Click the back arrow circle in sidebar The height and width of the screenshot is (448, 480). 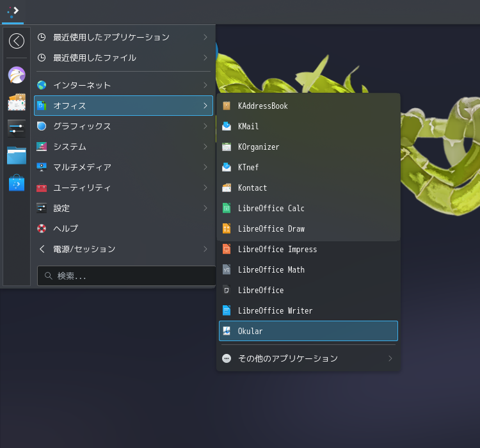(17, 41)
